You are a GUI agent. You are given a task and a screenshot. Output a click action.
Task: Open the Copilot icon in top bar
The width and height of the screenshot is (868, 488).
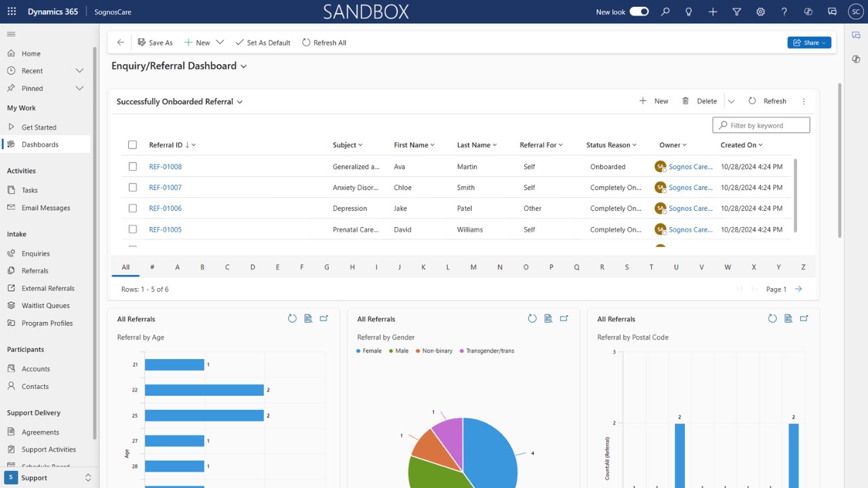coord(808,12)
